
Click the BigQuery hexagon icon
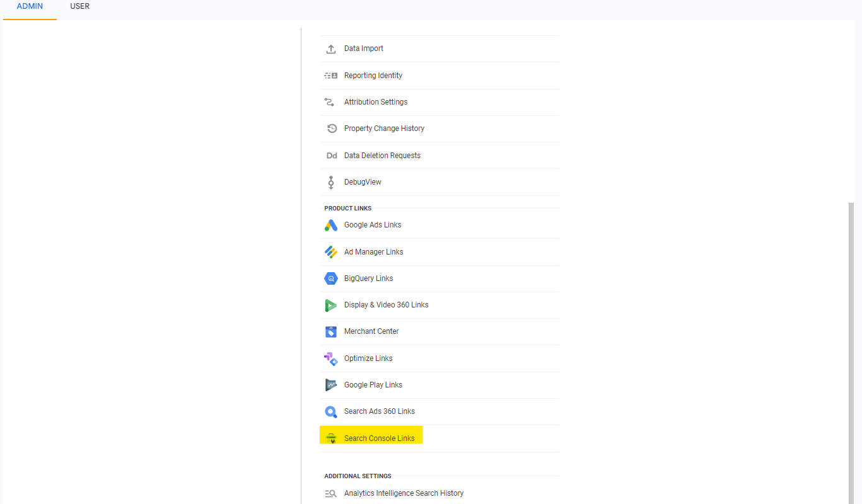point(331,278)
